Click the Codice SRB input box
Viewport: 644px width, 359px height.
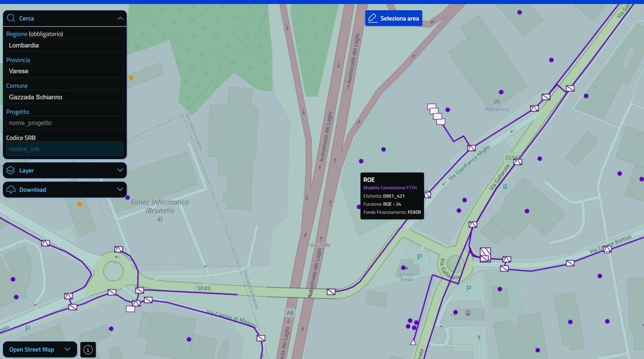65,149
